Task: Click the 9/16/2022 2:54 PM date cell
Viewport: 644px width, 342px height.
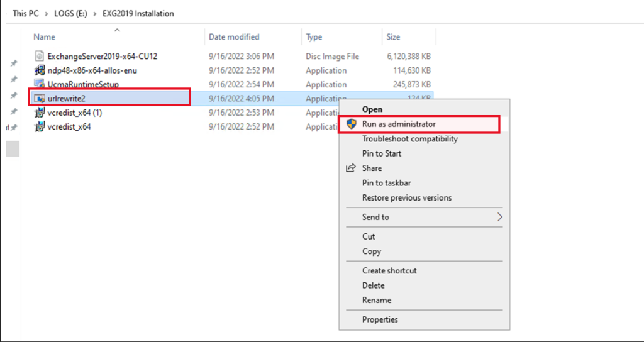Action: point(241,85)
